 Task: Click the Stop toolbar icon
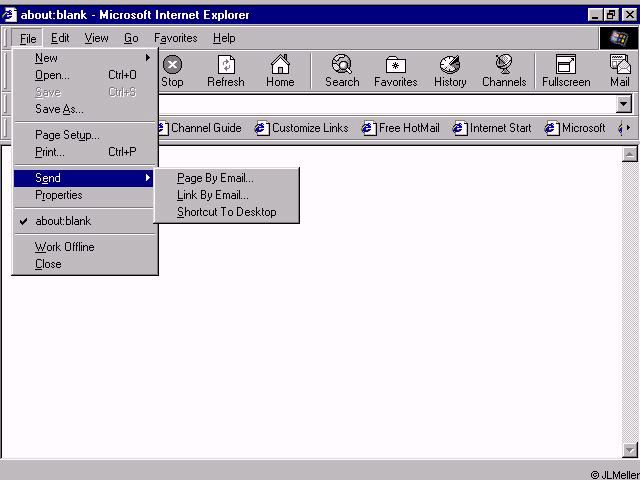pos(172,71)
